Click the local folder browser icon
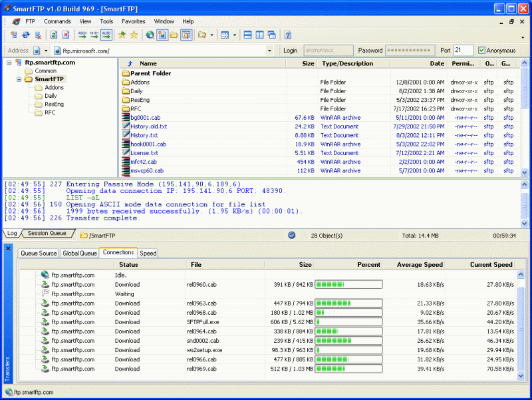Image resolution: width=532 pixels, height=400 pixels. coord(174,35)
